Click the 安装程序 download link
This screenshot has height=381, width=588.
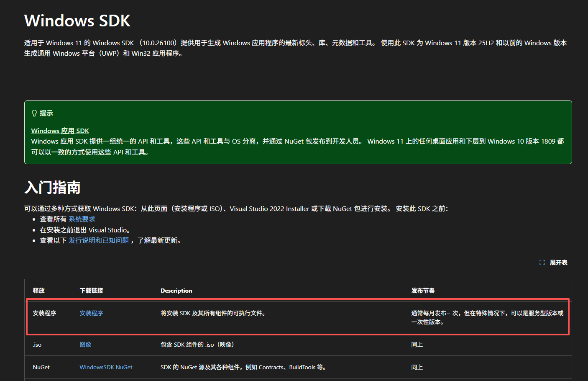[91, 313]
